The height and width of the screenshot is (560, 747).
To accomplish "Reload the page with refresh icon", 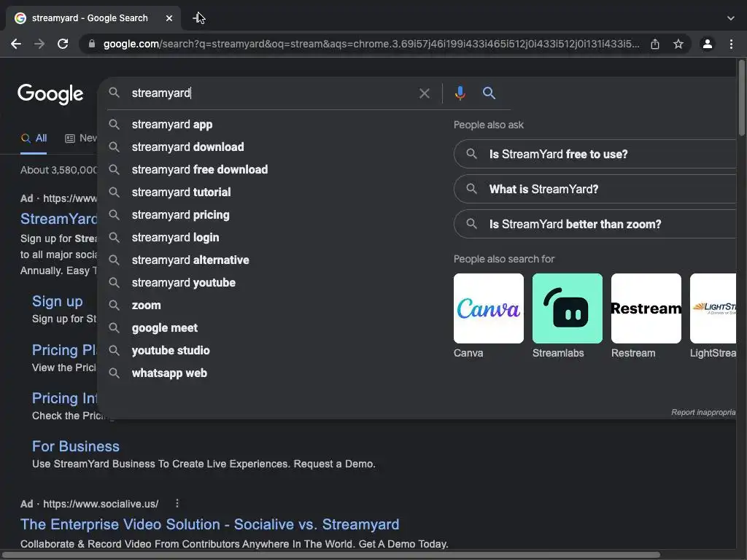I will tap(63, 44).
